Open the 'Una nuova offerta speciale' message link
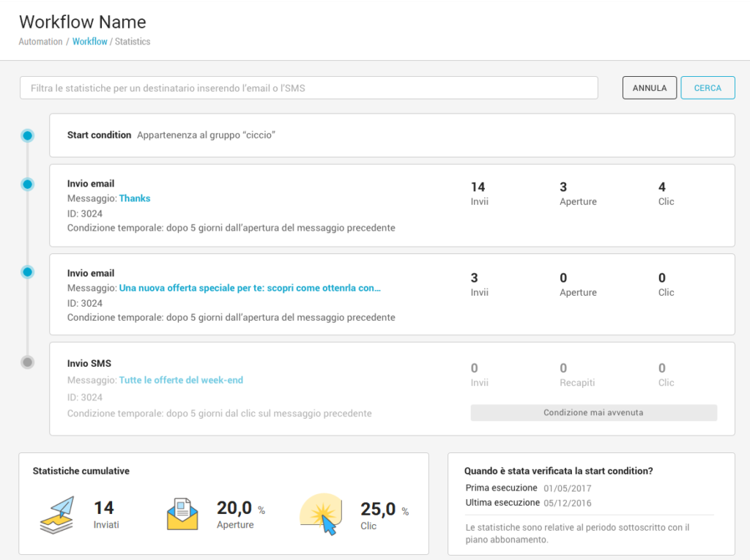 click(x=250, y=288)
